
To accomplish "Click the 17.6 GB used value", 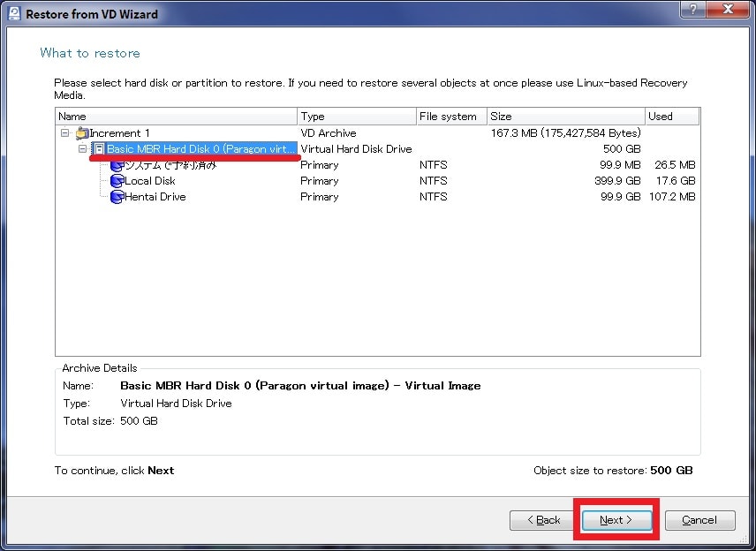I will pyautogui.click(x=676, y=181).
